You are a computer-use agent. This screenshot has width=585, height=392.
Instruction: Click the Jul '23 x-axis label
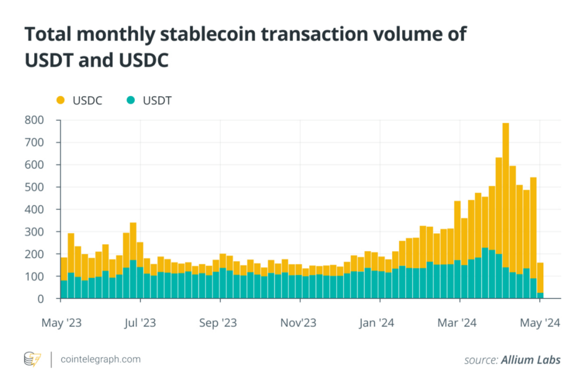[x=140, y=323]
